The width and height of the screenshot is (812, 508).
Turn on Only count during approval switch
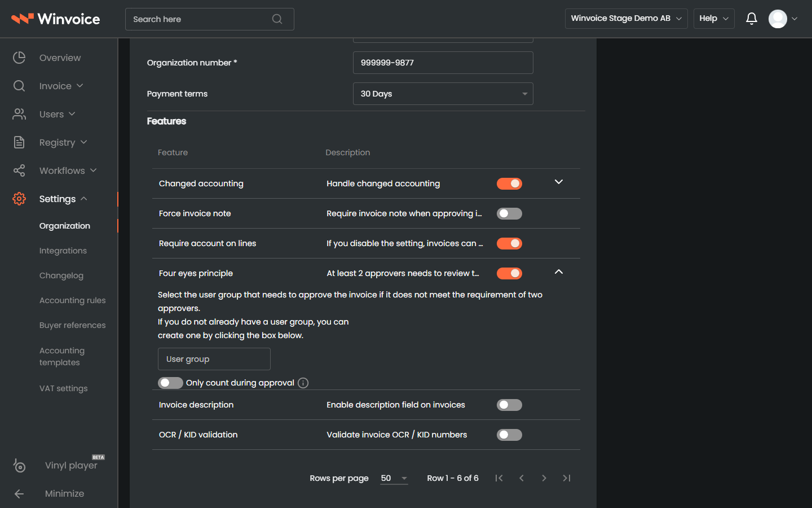170,383
